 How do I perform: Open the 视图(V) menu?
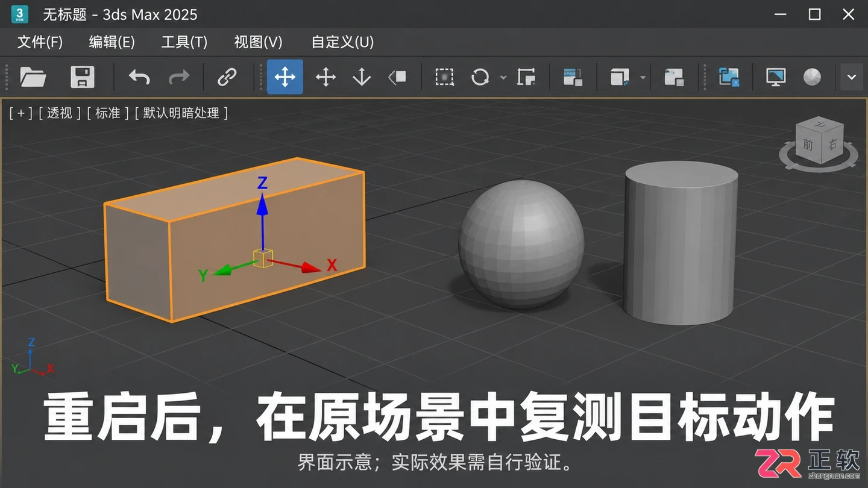tap(258, 42)
